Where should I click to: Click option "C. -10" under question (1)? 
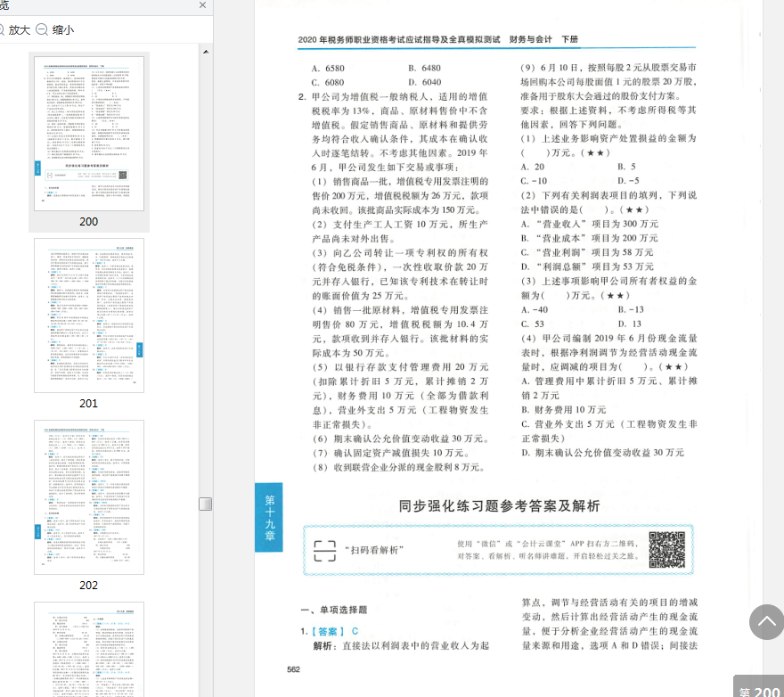tap(534, 181)
